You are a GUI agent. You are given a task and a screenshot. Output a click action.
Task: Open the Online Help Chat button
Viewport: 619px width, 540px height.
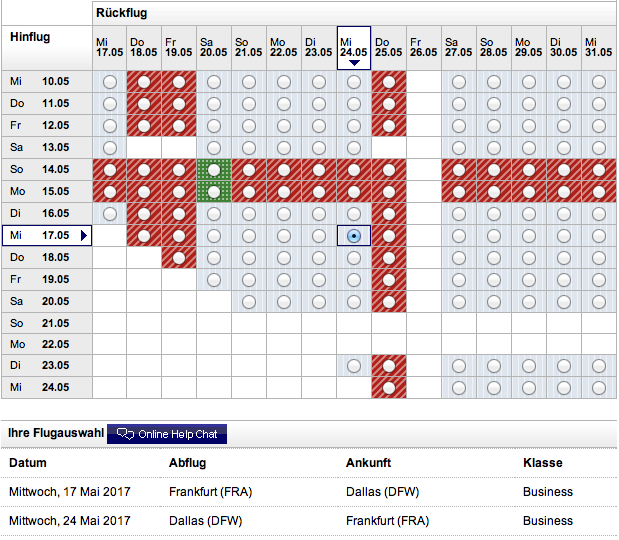pos(167,434)
